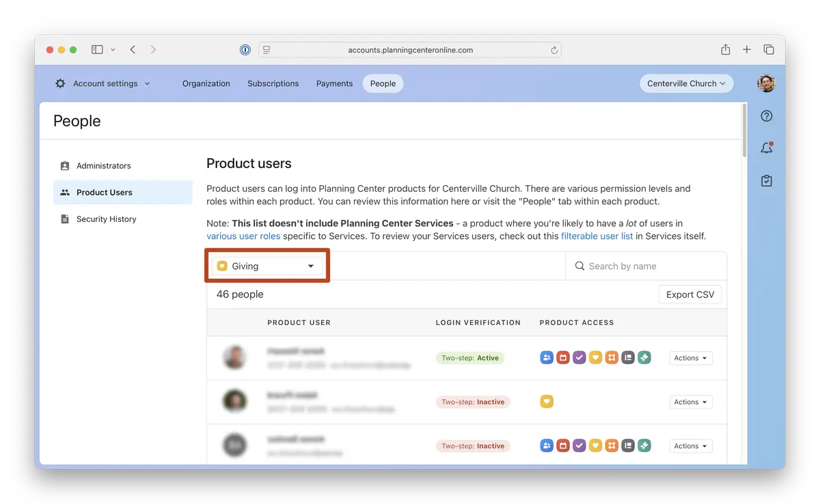
Task: Click the People product icon in third user row
Action: pos(547,446)
